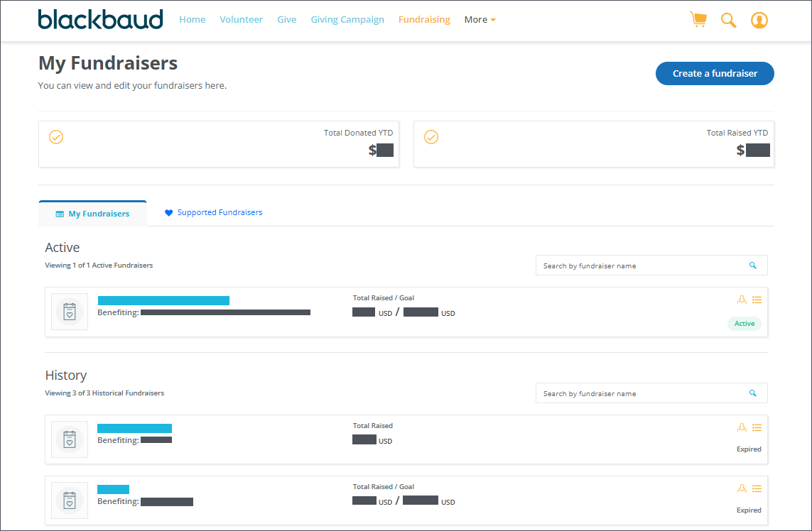
Task: Click the Active fundraiser calendar thumbnail
Action: [70, 312]
